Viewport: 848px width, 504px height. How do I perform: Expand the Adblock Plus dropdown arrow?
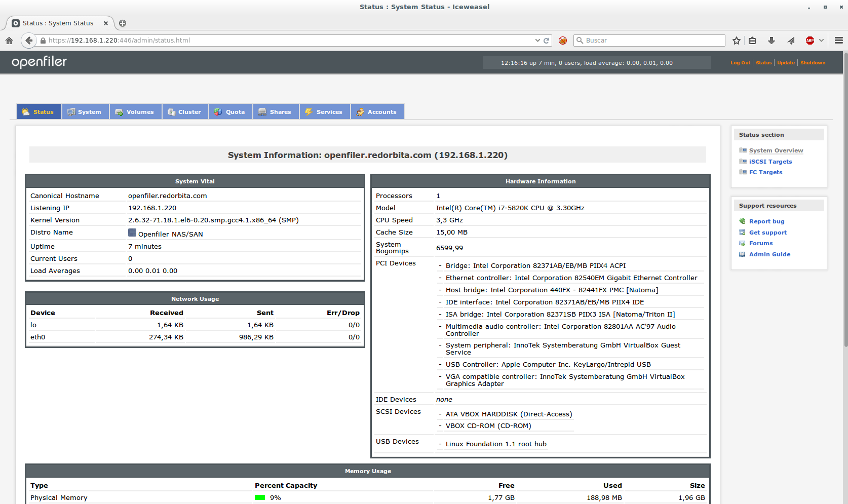(x=821, y=41)
